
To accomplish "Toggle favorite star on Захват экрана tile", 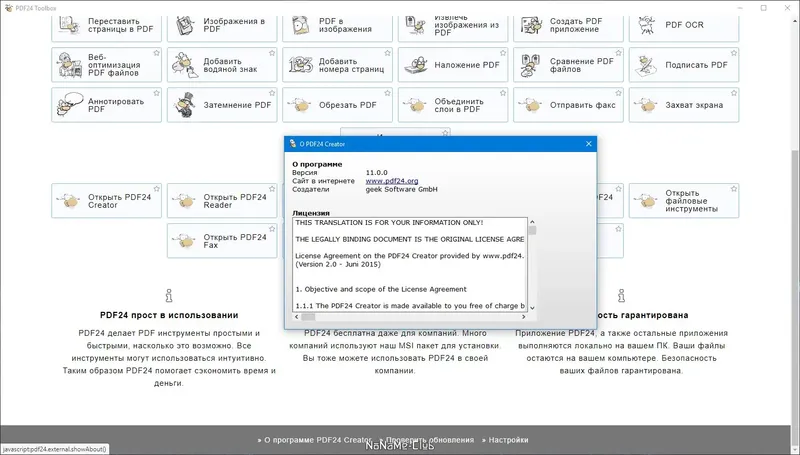I will pyautogui.click(x=734, y=93).
